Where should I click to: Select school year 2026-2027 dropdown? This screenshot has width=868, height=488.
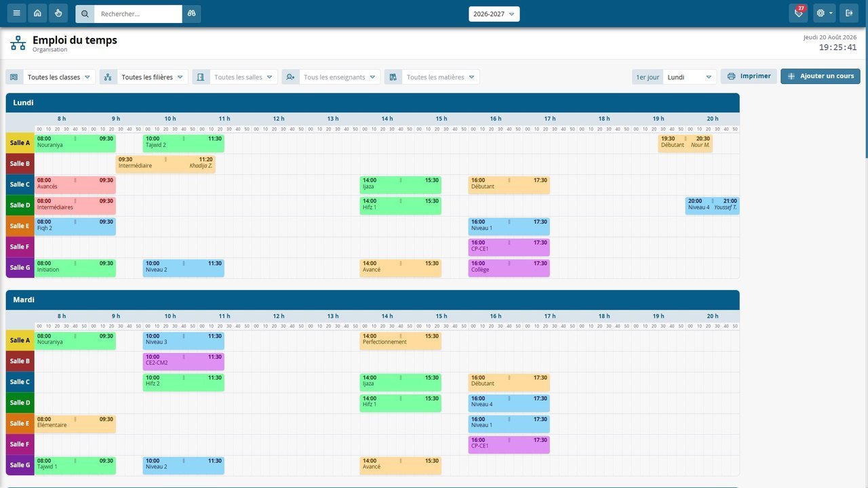[494, 14]
